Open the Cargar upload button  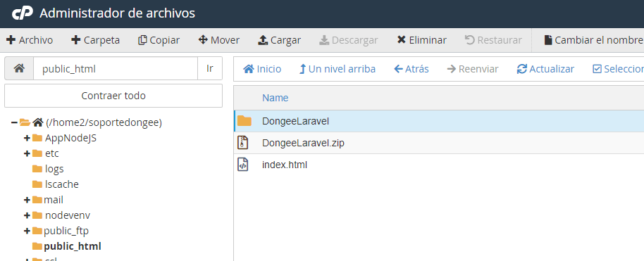pyautogui.click(x=279, y=40)
